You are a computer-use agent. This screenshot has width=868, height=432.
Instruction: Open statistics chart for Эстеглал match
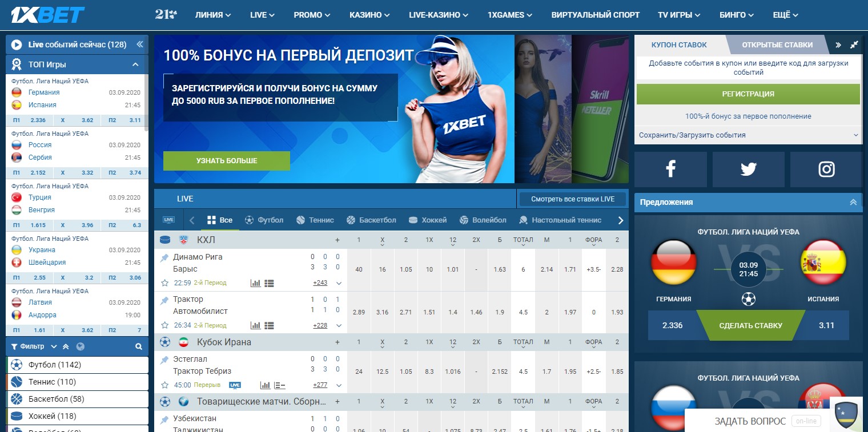tap(265, 385)
